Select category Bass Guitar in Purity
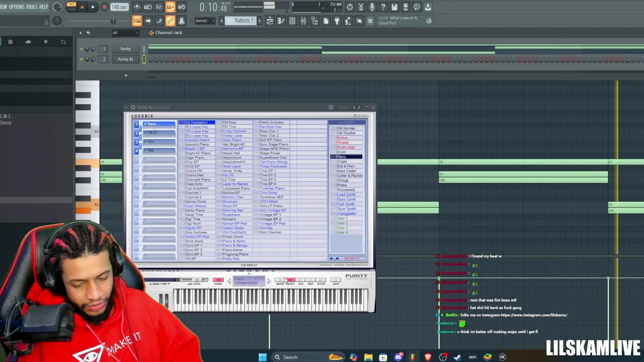This screenshot has width=644, height=362. tap(346, 171)
